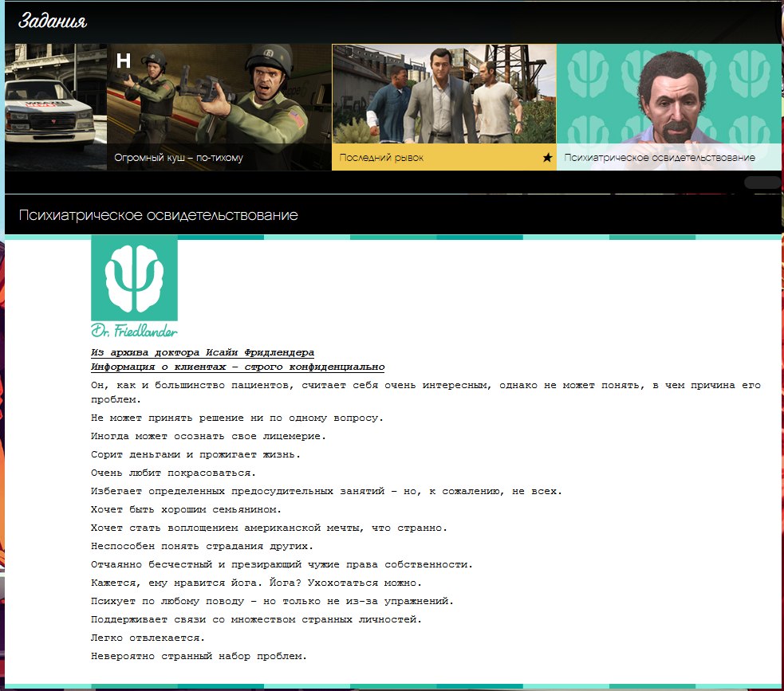Click the 'Психиатрическое освидетельствование' section header
This screenshot has width=784, height=691.
click(158, 215)
